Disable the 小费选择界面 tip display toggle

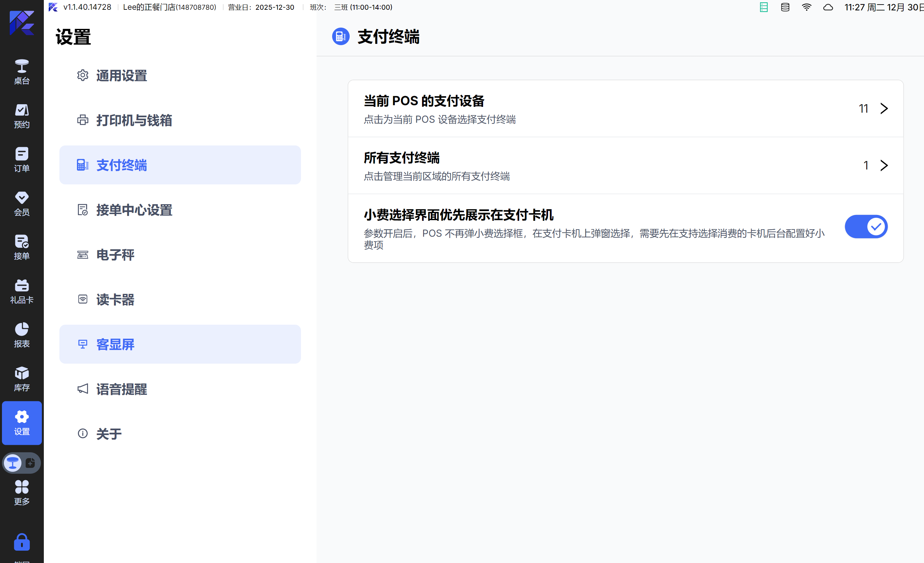click(x=866, y=227)
